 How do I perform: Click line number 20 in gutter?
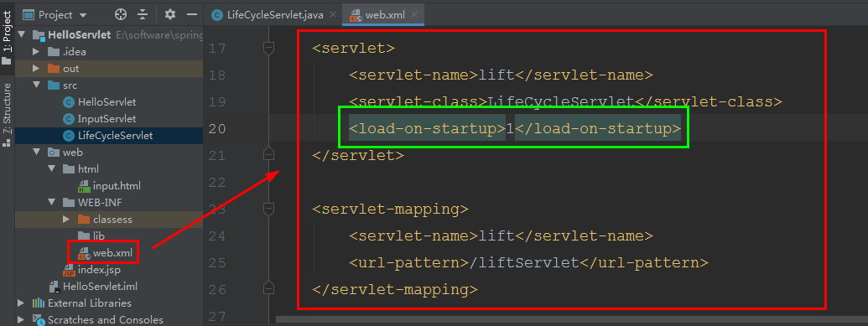point(217,129)
